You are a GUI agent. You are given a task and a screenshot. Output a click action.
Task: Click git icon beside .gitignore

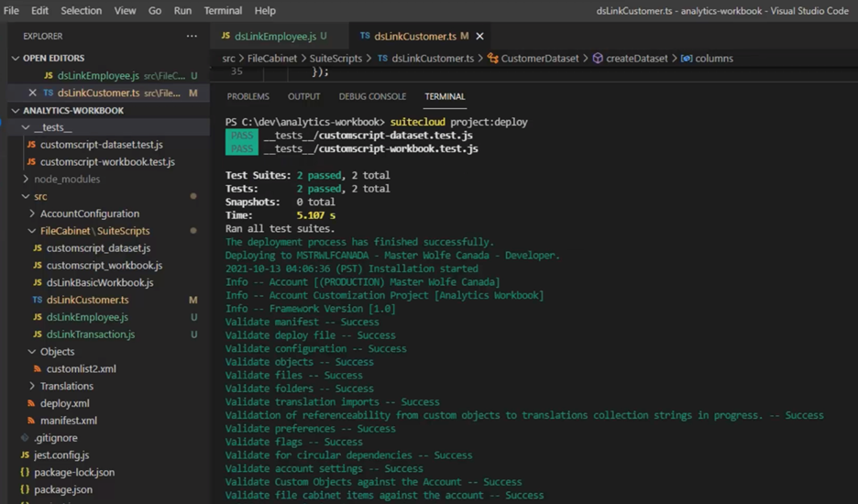click(25, 438)
